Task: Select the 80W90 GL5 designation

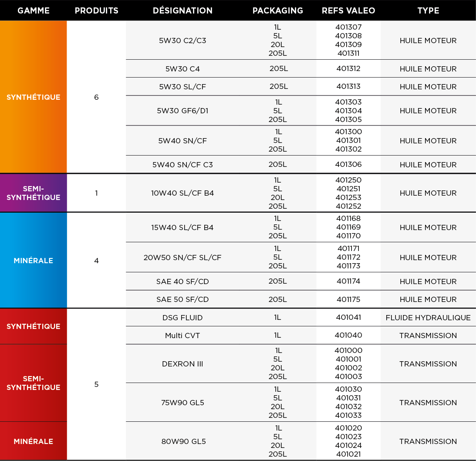Action: [184, 441]
